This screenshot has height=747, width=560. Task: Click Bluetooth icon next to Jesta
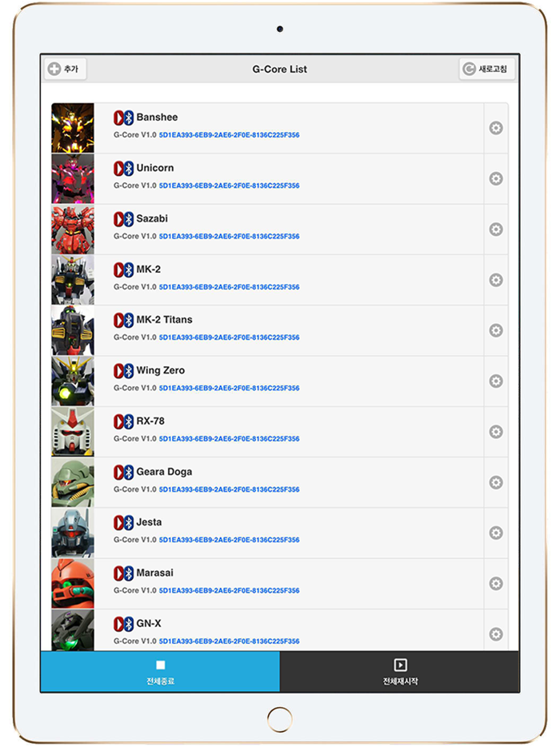coord(129,522)
